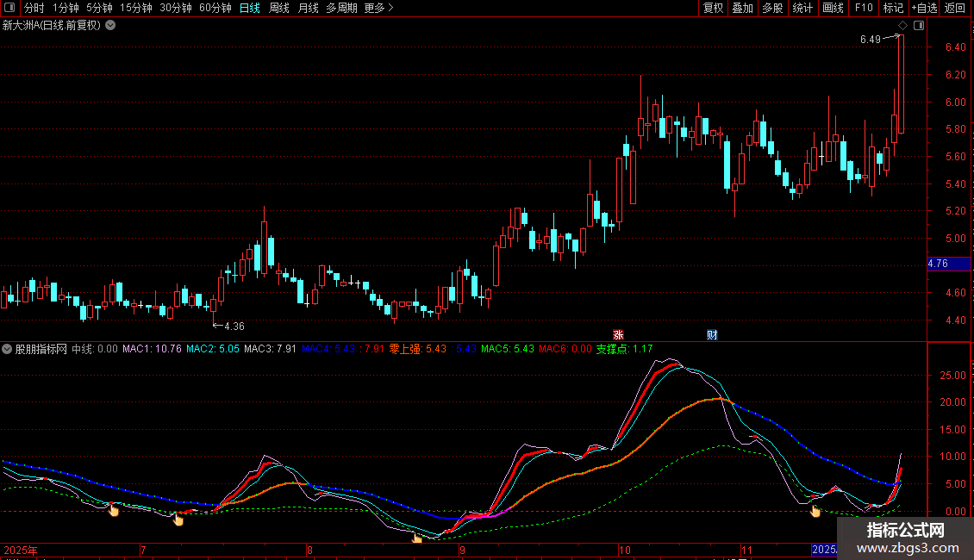Open dropdown next to 新大洲A title
This screenshot has height=560, width=974.
110,26
